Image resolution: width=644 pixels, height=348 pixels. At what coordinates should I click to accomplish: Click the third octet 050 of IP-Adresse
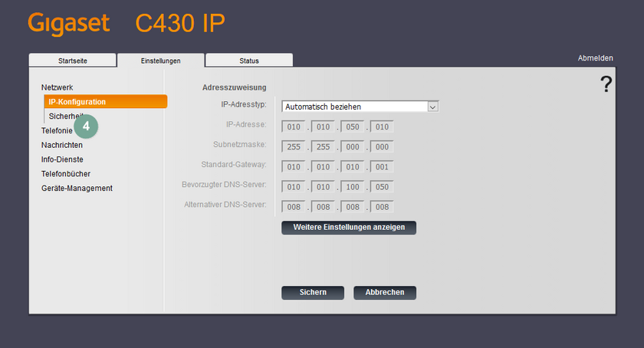(x=353, y=127)
